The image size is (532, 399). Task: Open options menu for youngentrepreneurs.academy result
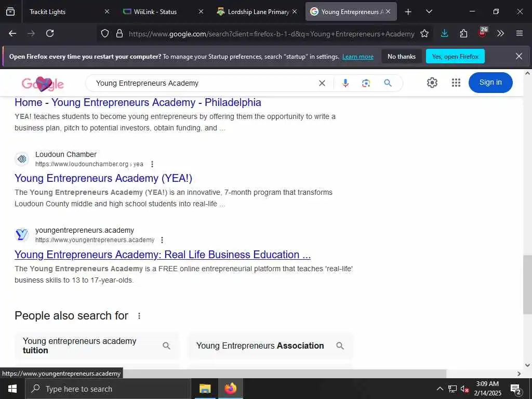pos(162,240)
